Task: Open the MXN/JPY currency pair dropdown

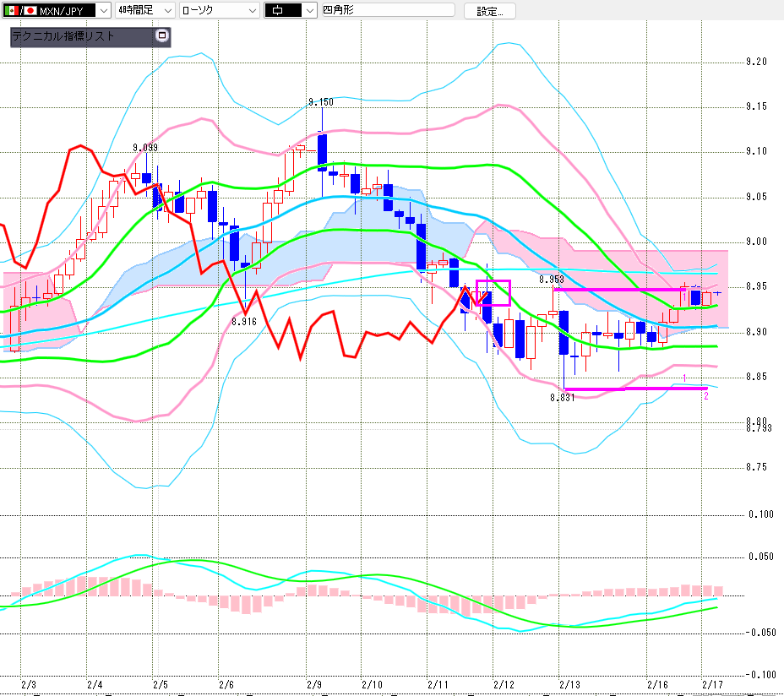Action: click(103, 11)
